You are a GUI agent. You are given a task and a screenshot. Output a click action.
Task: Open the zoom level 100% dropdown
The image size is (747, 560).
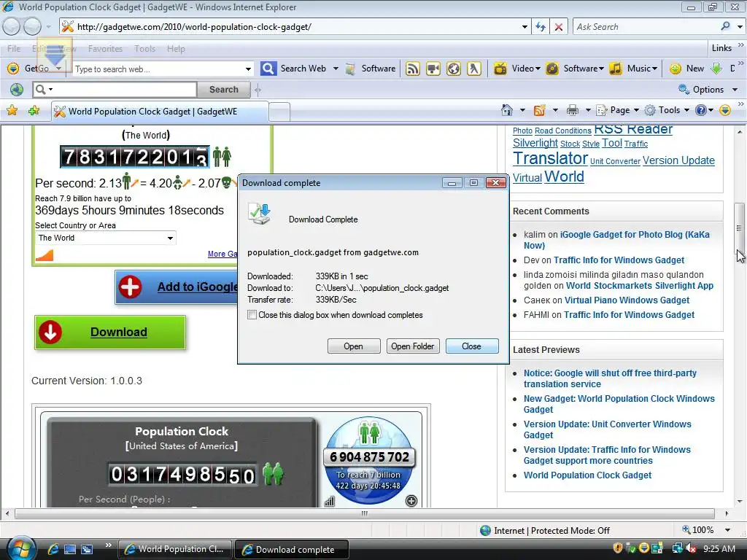(727, 530)
